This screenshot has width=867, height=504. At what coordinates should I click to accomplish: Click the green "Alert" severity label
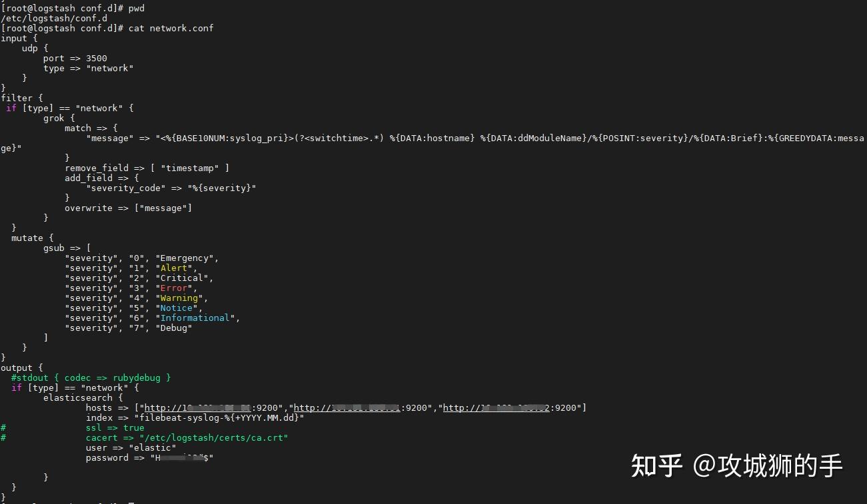click(x=173, y=268)
